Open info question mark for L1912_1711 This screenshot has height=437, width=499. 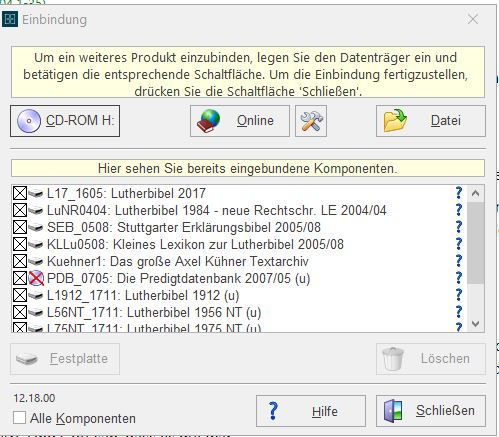pos(459,295)
